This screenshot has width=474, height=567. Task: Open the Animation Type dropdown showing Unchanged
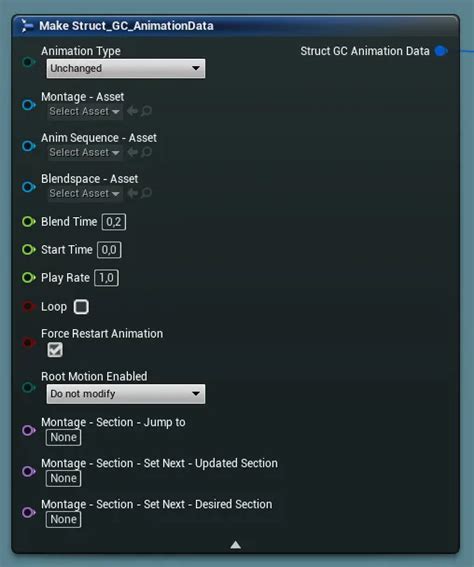pyautogui.click(x=125, y=68)
